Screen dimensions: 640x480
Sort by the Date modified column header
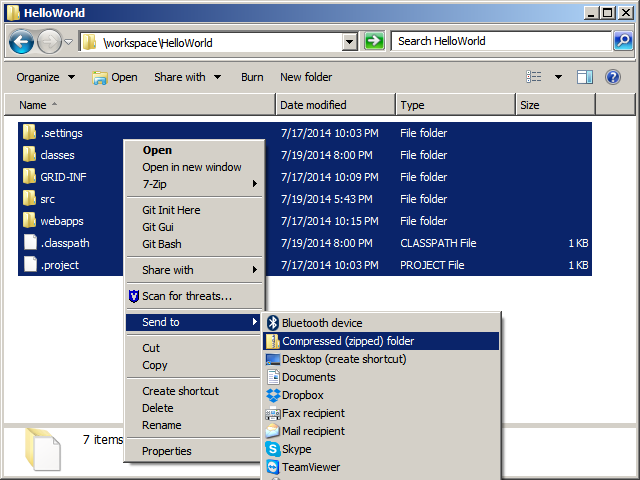coord(313,105)
